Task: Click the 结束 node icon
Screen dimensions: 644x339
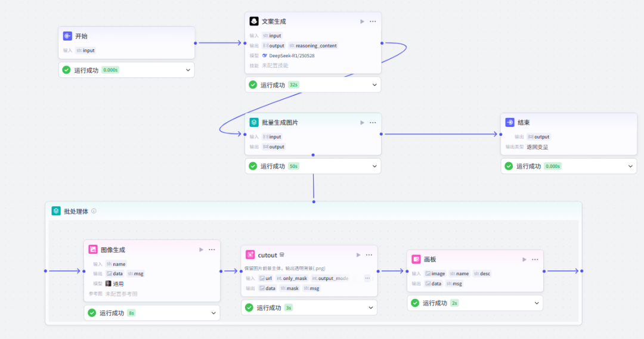Action: (x=510, y=122)
